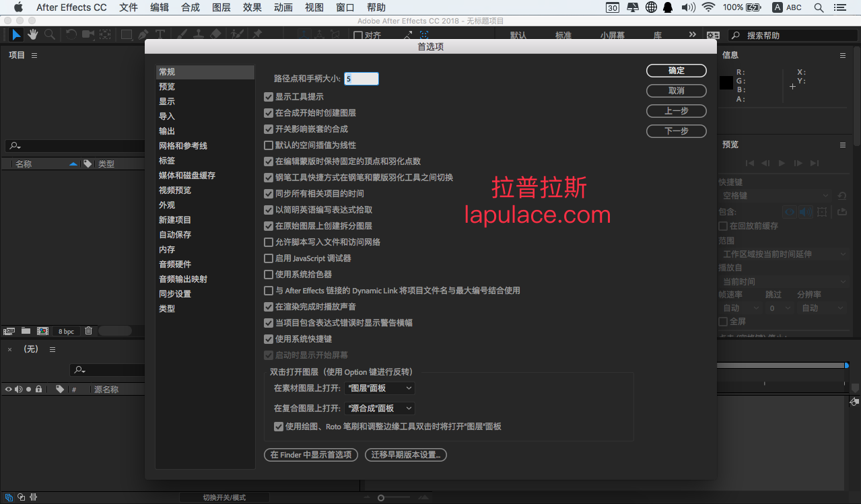This screenshot has height=504, width=861.
Task: Select the Selection arrow tool
Action: [x=16, y=34]
